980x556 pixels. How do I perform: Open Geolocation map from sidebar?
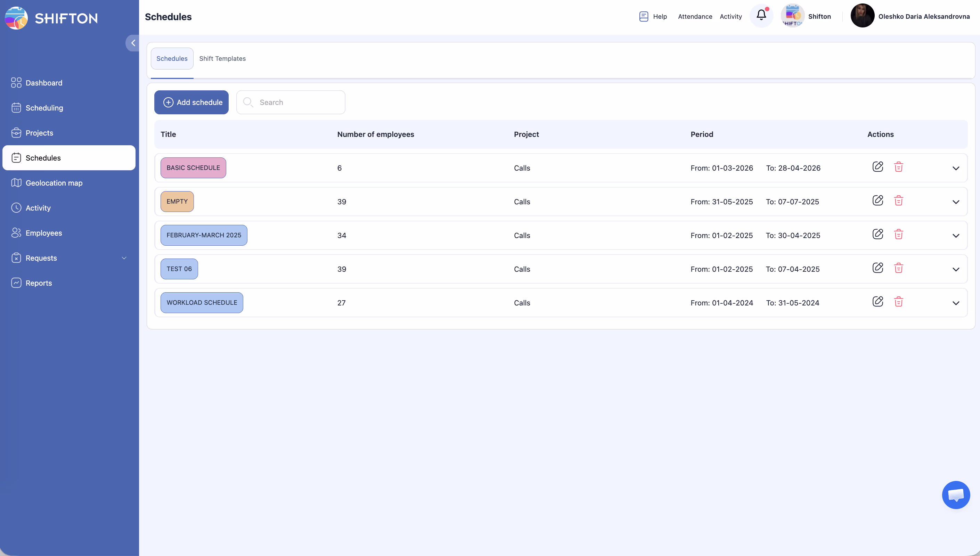point(54,183)
